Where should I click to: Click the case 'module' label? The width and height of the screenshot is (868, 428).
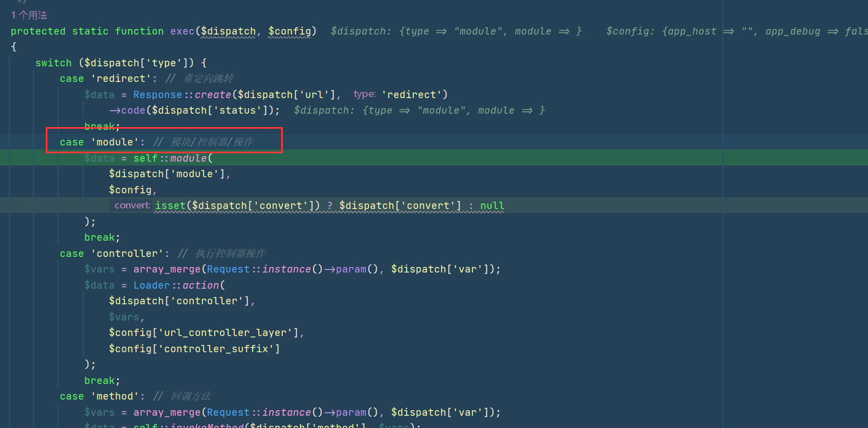[x=103, y=142]
